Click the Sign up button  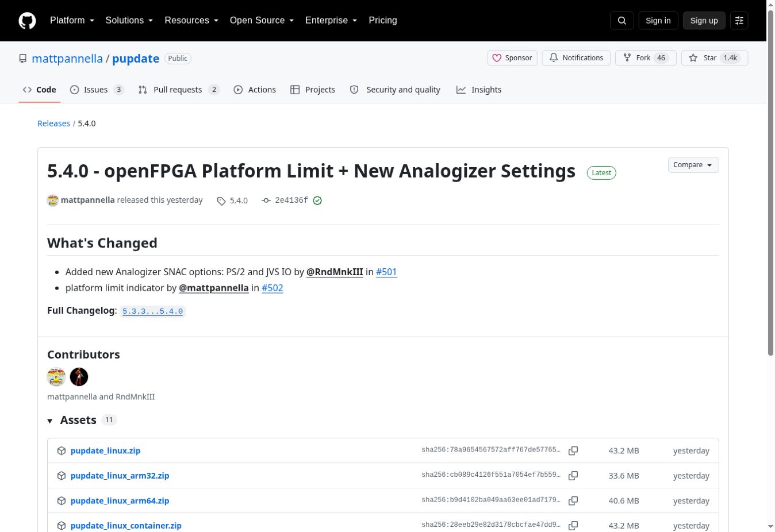pyautogui.click(x=704, y=21)
